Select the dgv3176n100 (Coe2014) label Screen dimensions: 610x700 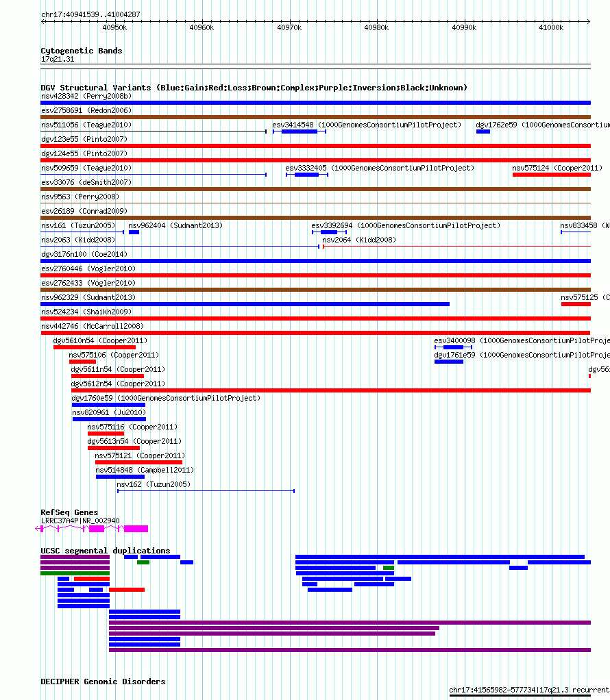pyautogui.click(x=84, y=254)
